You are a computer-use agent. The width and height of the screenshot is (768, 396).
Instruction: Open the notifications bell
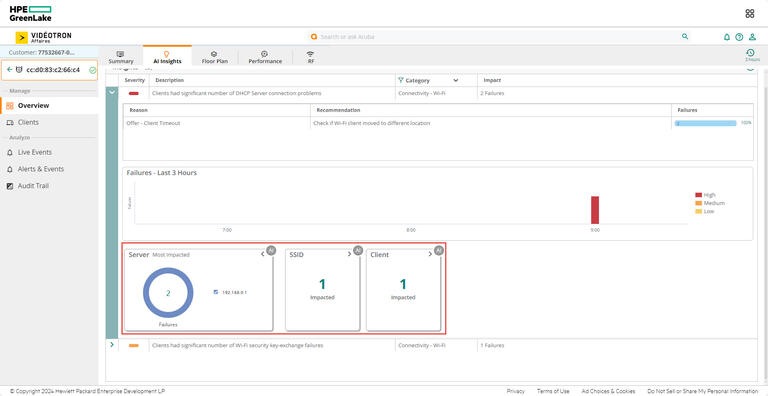pos(727,37)
